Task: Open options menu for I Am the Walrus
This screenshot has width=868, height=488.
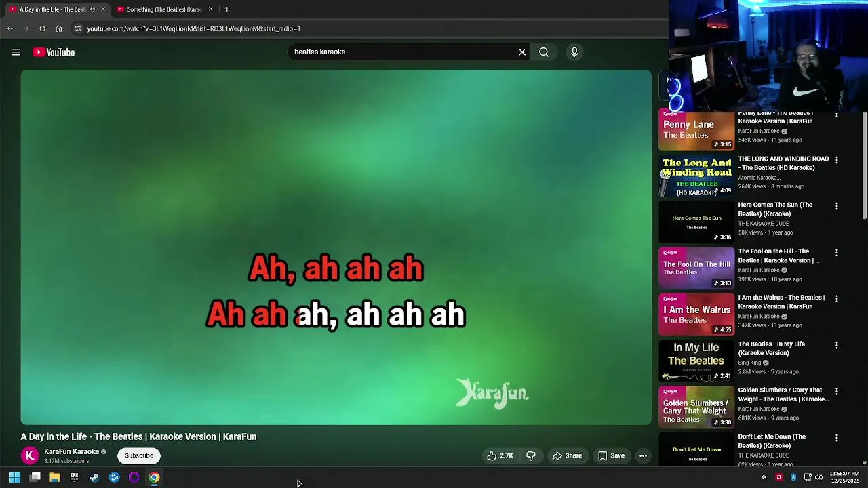Action: (837, 298)
